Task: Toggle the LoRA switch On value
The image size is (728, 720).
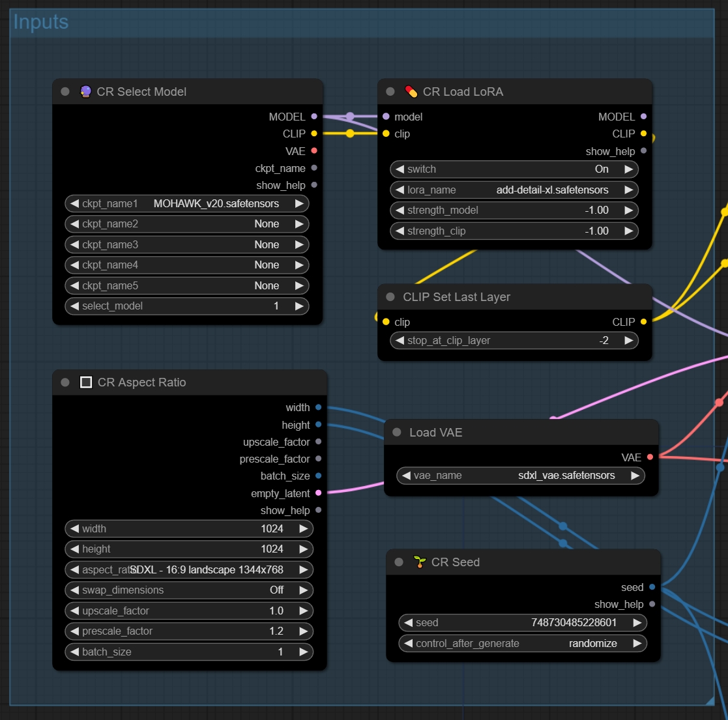Action: pyautogui.click(x=514, y=169)
